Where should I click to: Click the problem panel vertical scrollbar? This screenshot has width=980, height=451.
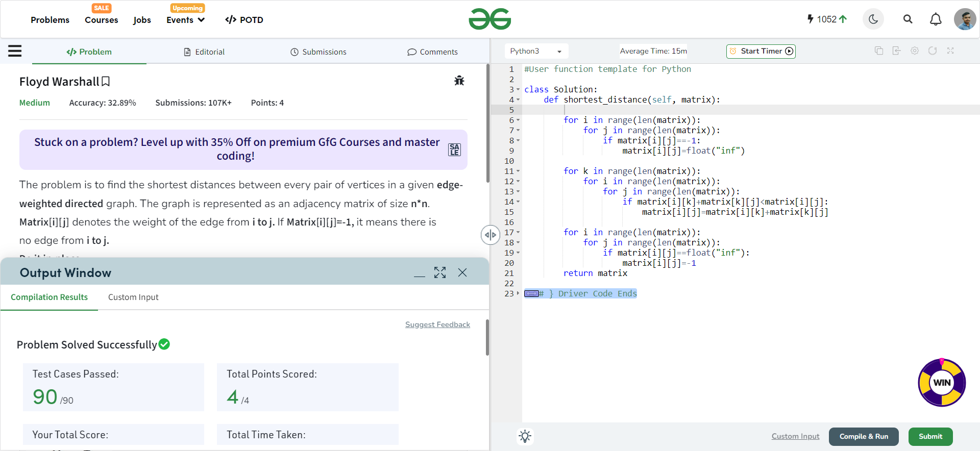point(487,123)
